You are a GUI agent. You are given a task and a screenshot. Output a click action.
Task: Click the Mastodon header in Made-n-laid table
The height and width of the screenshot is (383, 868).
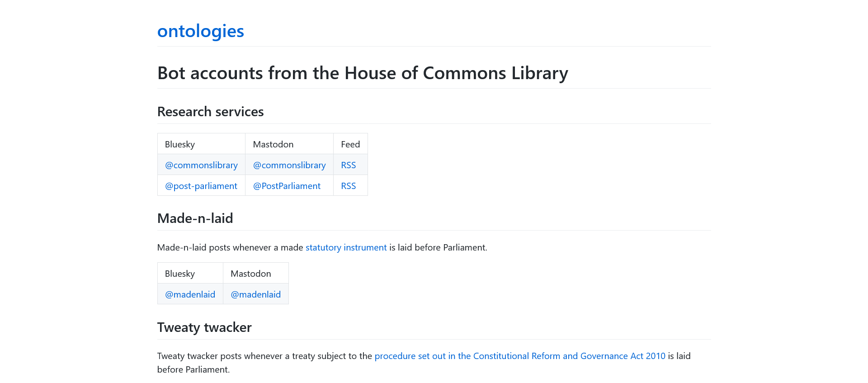click(x=251, y=274)
